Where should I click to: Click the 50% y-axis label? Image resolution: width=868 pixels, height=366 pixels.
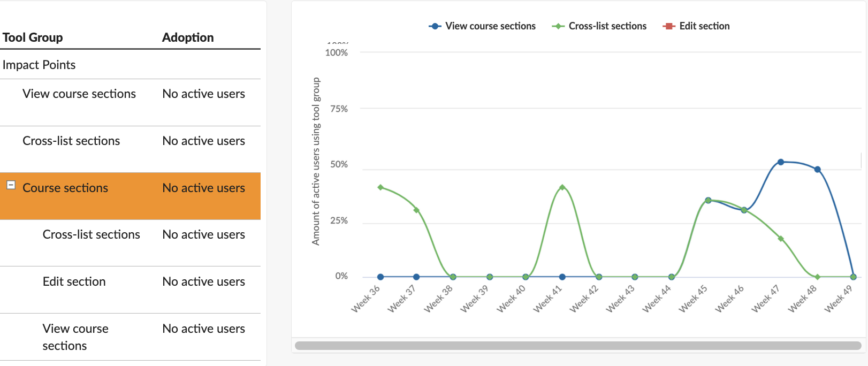pos(339,164)
